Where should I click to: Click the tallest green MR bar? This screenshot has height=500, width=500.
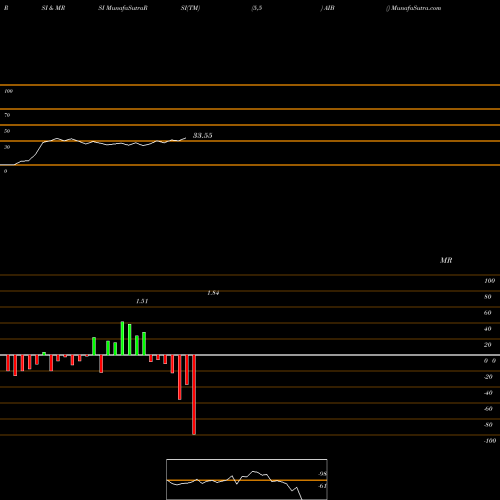[122, 338]
